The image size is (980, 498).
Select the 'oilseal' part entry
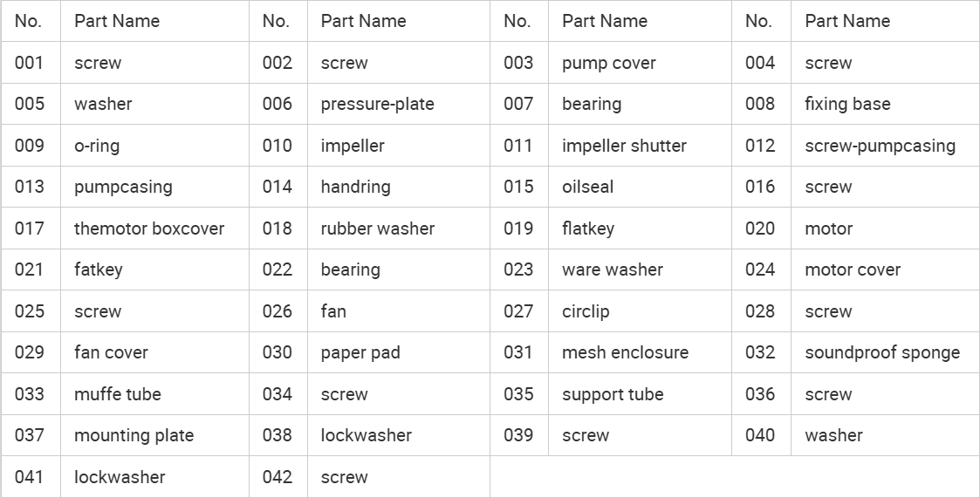[x=587, y=187]
